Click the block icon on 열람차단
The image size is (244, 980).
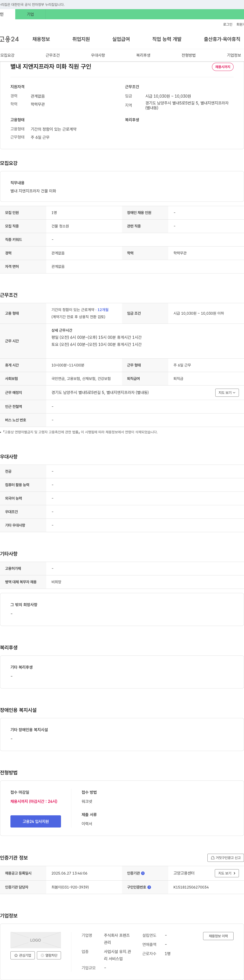click(x=42, y=955)
